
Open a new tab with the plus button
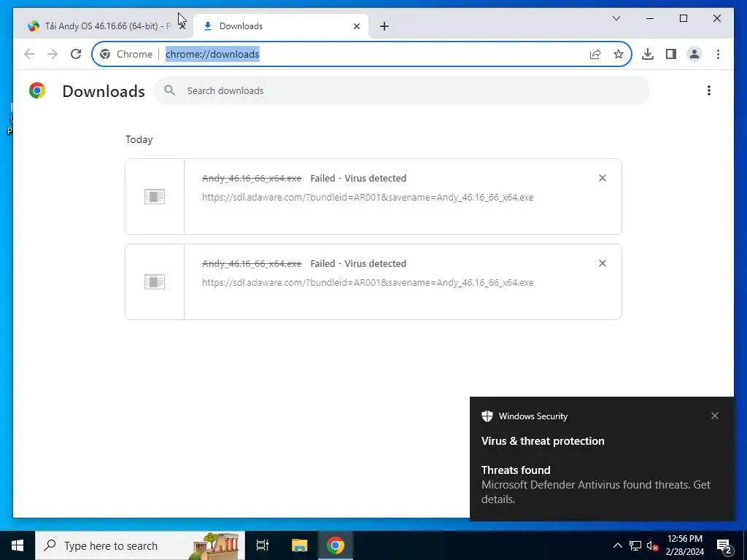coord(384,26)
